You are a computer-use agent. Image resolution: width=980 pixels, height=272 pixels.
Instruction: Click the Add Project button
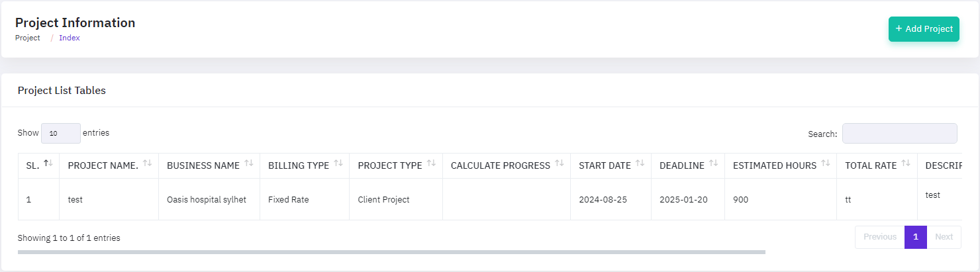[924, 29]
